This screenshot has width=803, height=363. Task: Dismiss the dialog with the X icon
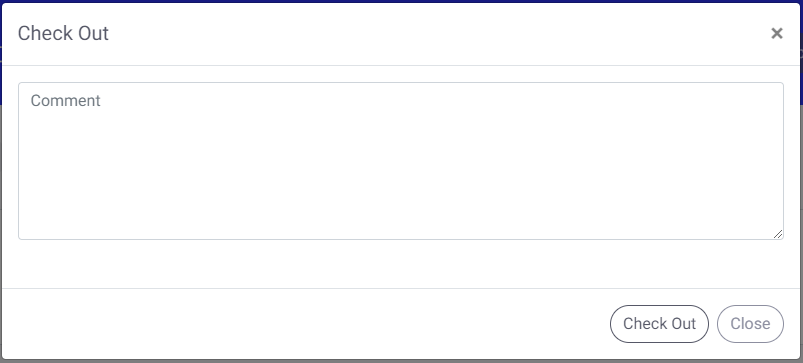coord(776,33)
